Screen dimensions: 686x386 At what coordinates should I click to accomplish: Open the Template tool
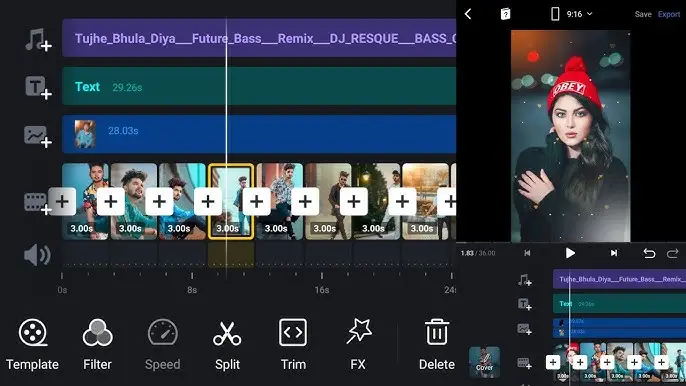coord(32,344)
